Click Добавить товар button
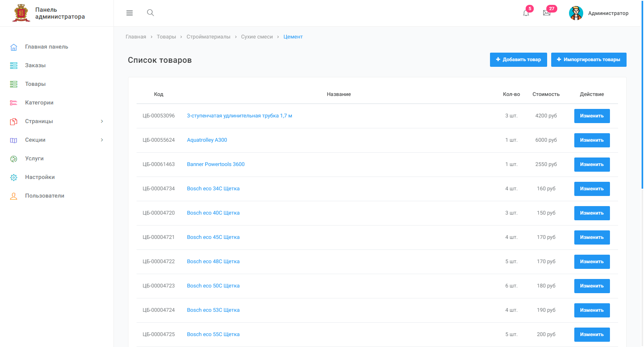This screenshot has width=644, height=347. [x=518, y=60]
